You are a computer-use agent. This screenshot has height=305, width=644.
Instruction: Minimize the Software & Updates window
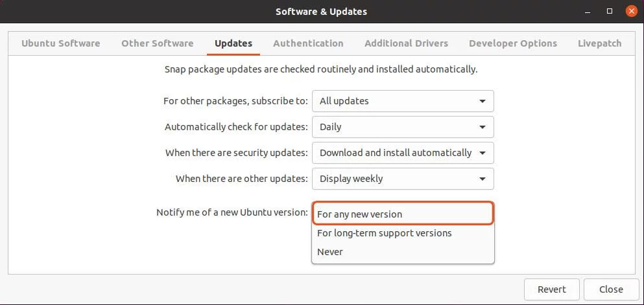click(x=588, y=12)
